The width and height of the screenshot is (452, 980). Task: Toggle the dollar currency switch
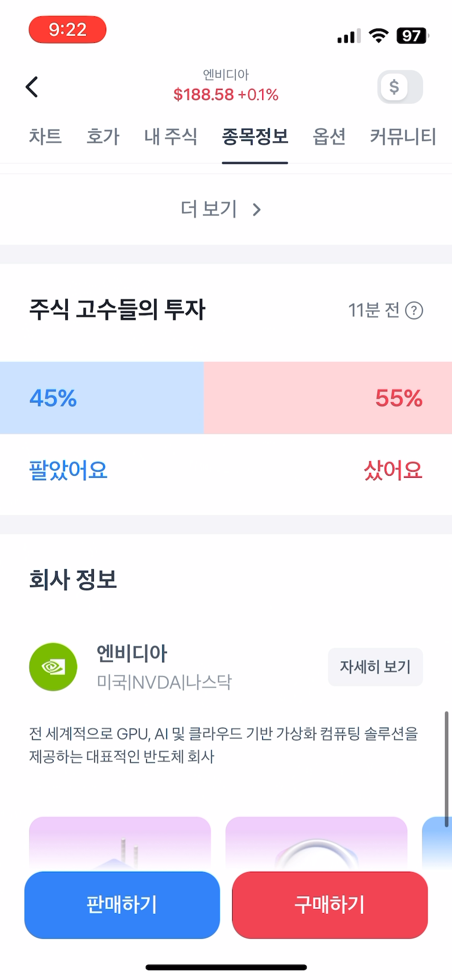point(400,87)
